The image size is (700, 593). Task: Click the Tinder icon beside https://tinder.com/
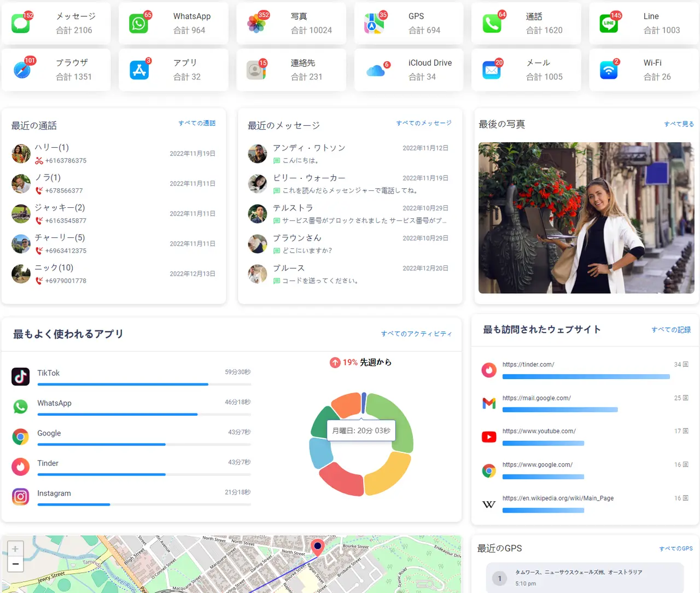pos(489,370)
